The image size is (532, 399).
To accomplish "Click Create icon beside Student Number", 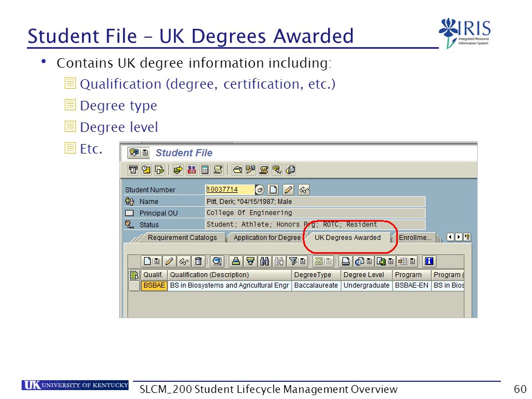I will 273,190.
